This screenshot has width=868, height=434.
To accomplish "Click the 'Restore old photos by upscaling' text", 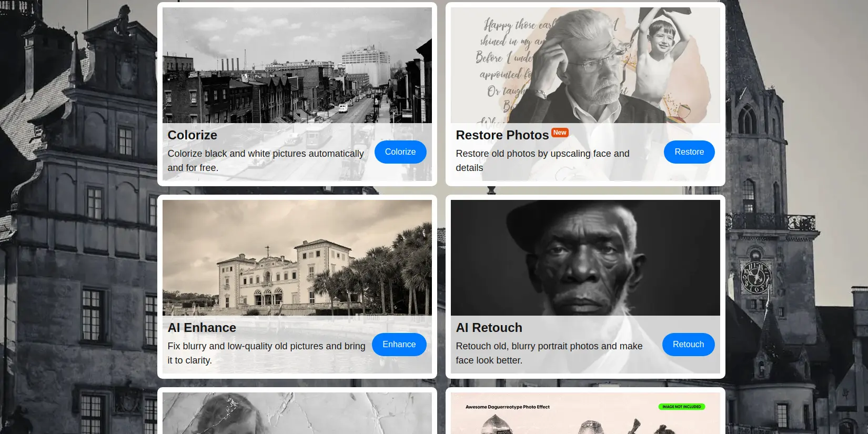I will [543, 160].
